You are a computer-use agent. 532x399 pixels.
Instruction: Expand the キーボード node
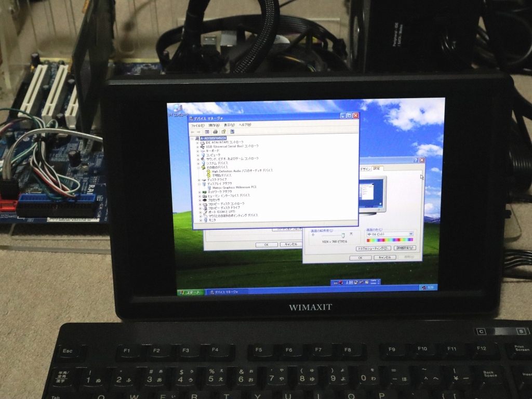click(198, 151)
